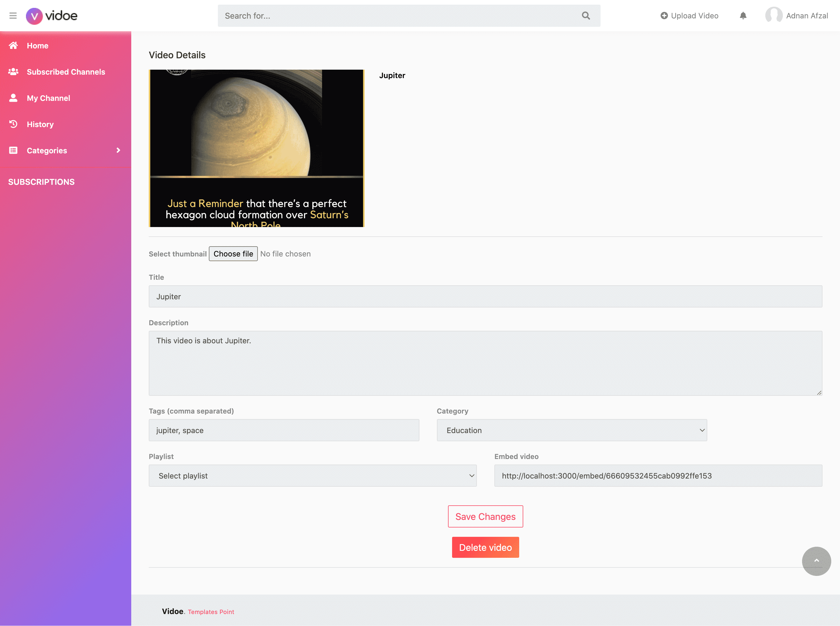The width and height of the screenshot is (840, 626).
Task: Open the Category dropdown showing Education
Action: point(571,430)
